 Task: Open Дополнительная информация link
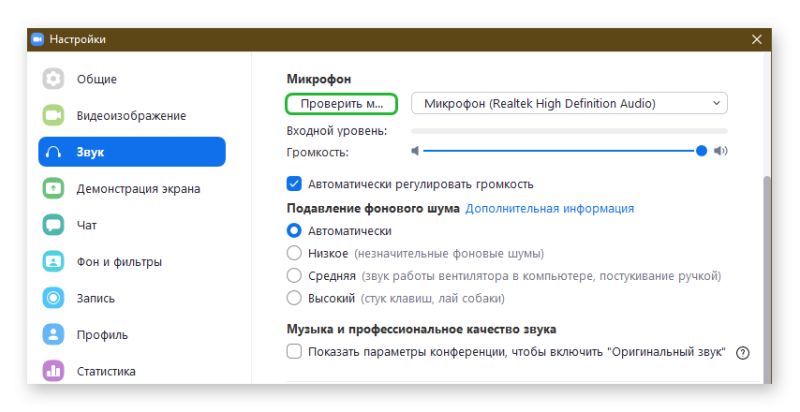point(549,209)
